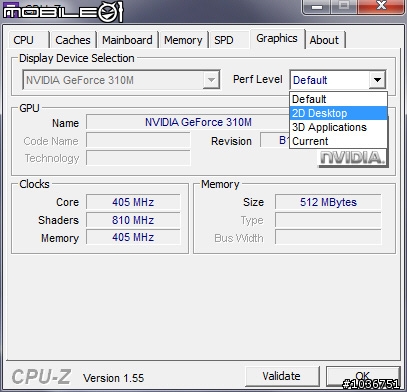
Task: Go to the Mainboard tab
Action: 127,40
